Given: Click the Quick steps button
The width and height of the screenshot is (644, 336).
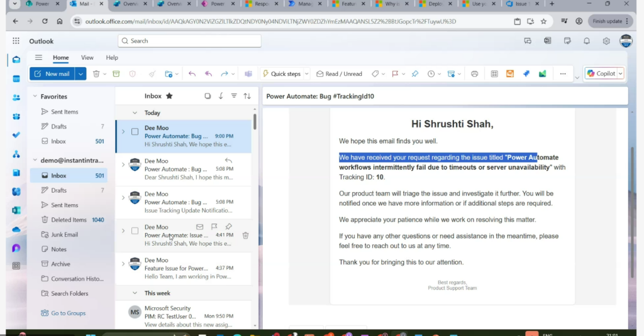Looking at the screenshot, I should (x=282, y=74).
